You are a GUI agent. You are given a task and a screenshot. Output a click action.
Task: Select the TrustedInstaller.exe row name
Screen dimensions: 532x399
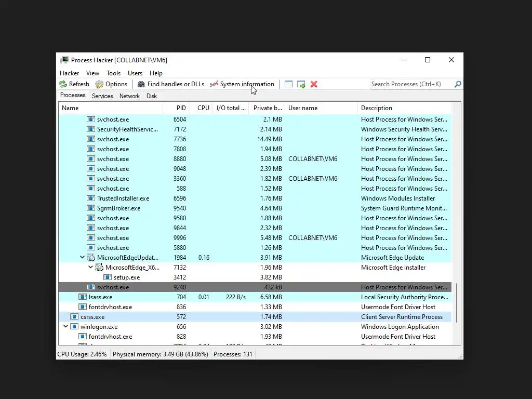[x=123, y=198]
